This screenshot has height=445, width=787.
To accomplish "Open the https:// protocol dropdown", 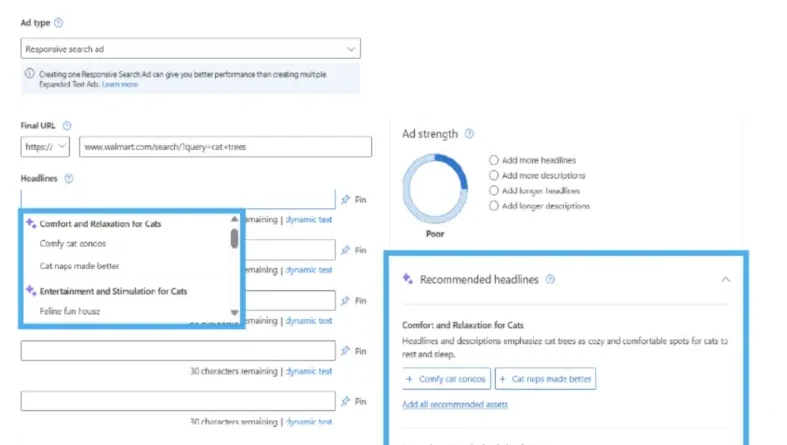I will pos(45,147).
